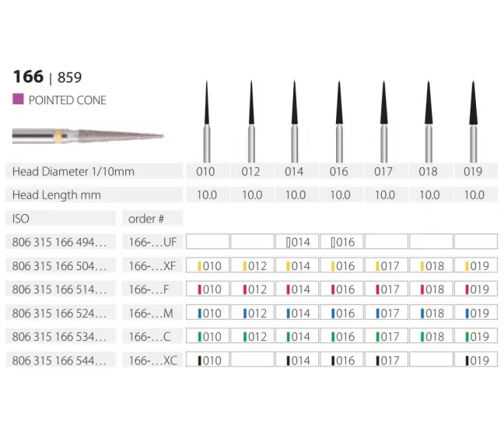Screen dimensions: 504x428
Task: Select the green 012 cell in C row
Action: coord(252,336)
